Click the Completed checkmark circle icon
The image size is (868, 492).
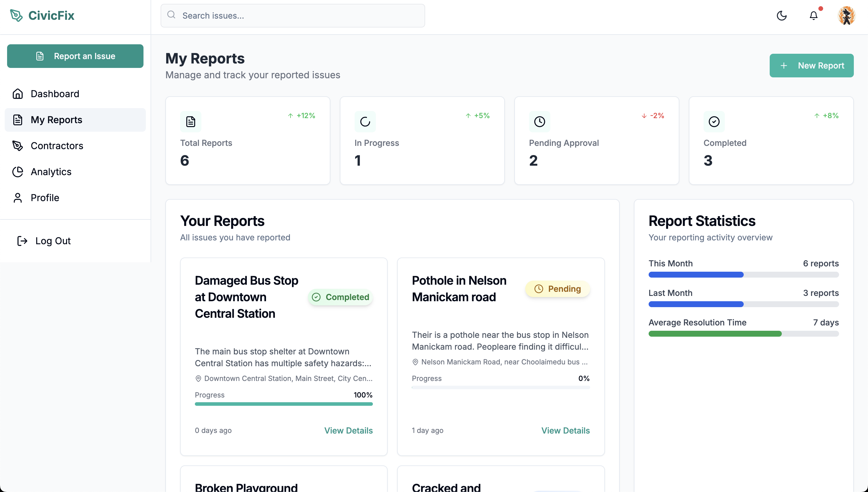click(714, 122)
